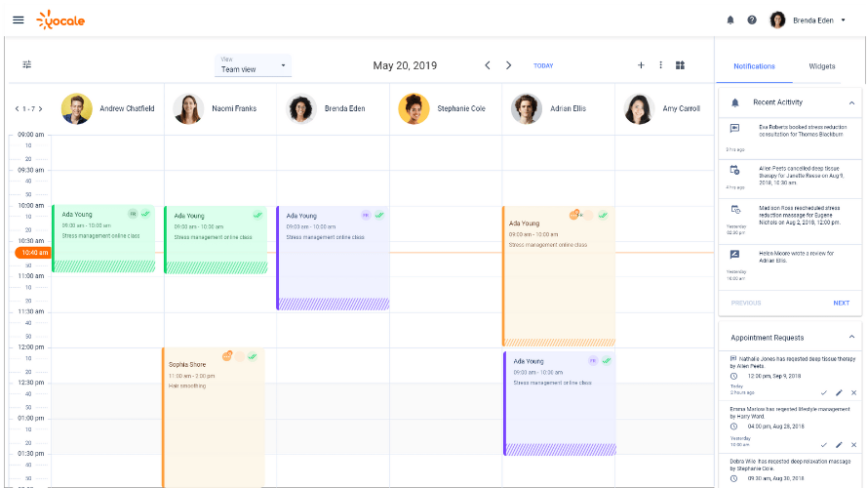Edit Nathalie Jones request pencil icon
The height and width of the screenshot is (488, 868).
coord(839,392)
